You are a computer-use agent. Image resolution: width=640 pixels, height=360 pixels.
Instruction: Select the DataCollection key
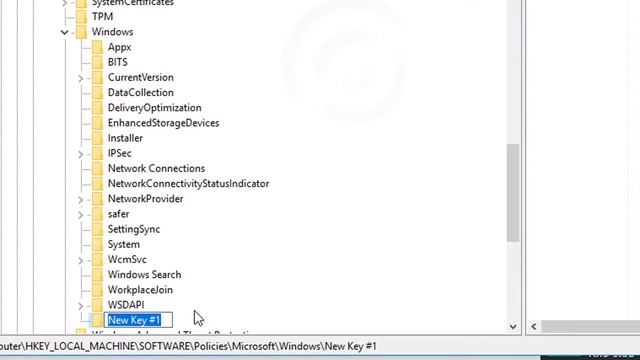141,93
